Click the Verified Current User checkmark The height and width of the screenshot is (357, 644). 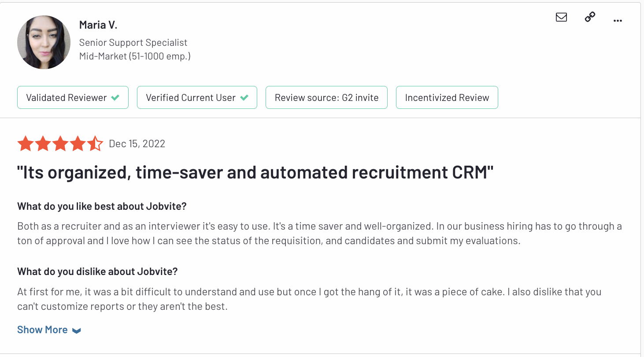244,98
